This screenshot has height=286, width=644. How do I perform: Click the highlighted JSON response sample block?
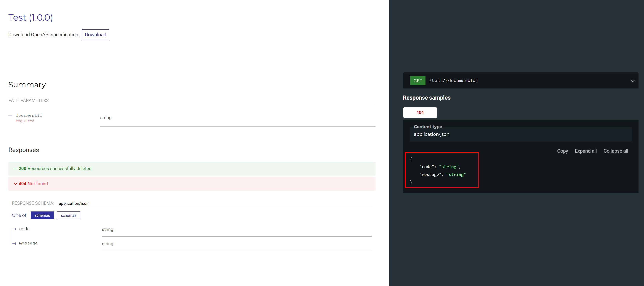point(442,170)
